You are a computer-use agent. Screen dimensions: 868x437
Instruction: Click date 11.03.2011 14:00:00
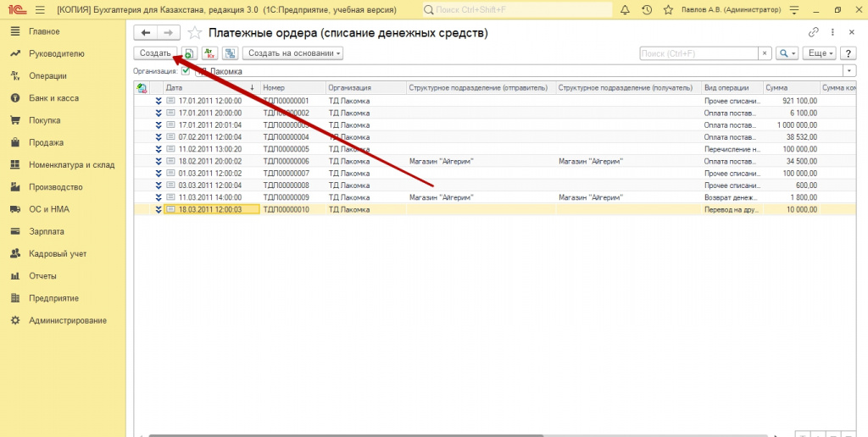210,197
